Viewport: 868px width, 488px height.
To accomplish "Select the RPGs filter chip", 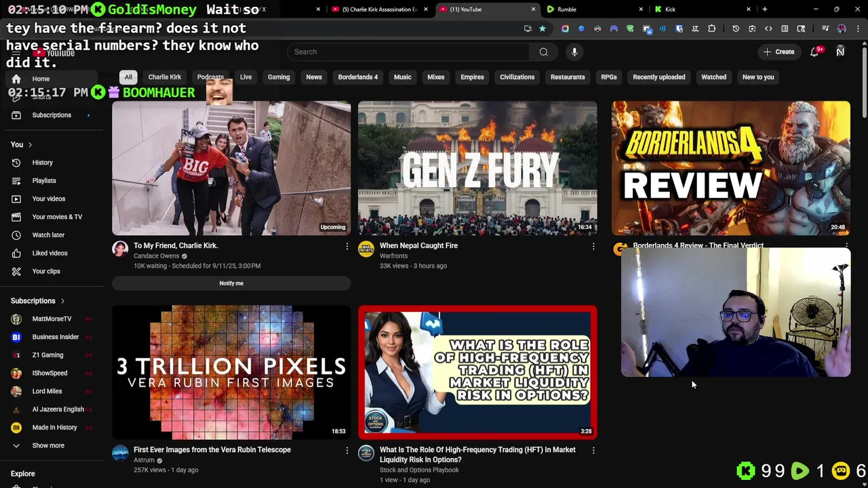I will pos(609,77).
